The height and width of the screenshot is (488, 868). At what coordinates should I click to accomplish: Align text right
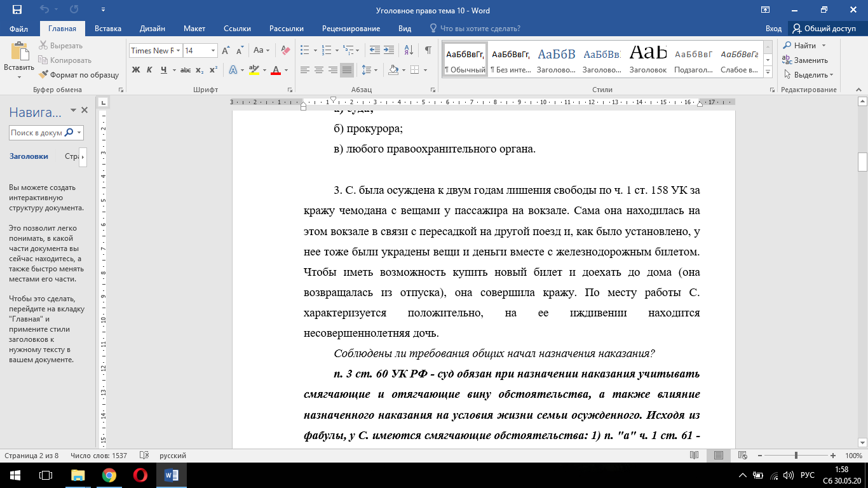(333, 70)
